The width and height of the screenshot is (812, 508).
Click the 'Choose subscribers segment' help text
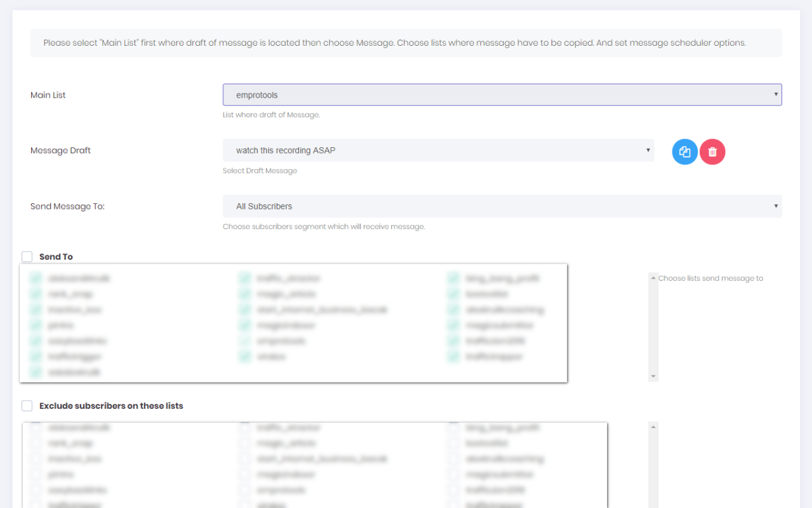coord(324,227)
